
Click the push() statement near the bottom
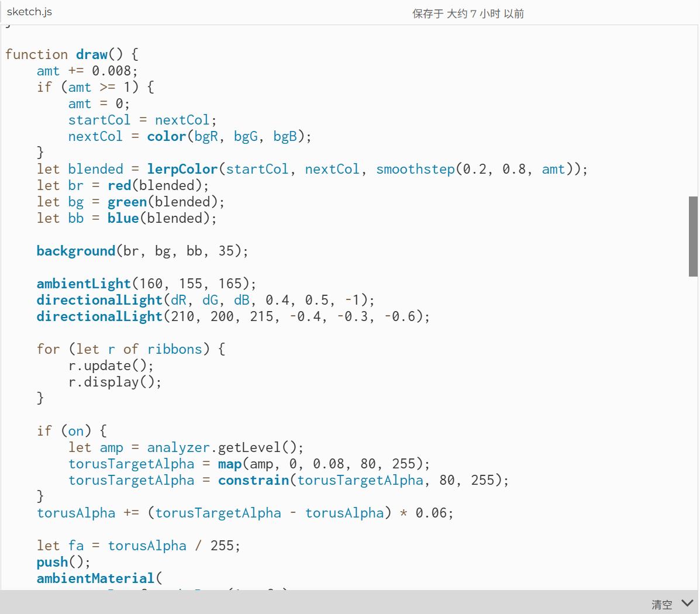pyautogui.click(x=52, y=561)
